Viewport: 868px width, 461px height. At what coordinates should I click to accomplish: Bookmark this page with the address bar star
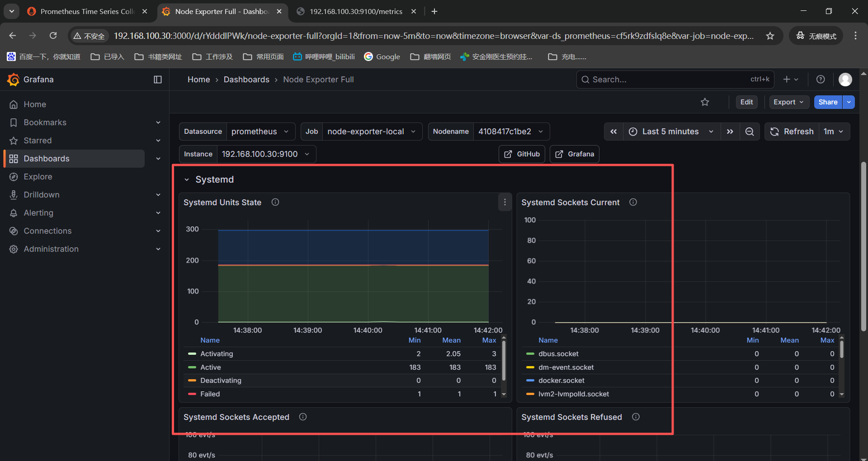click(x=770, y=36)
